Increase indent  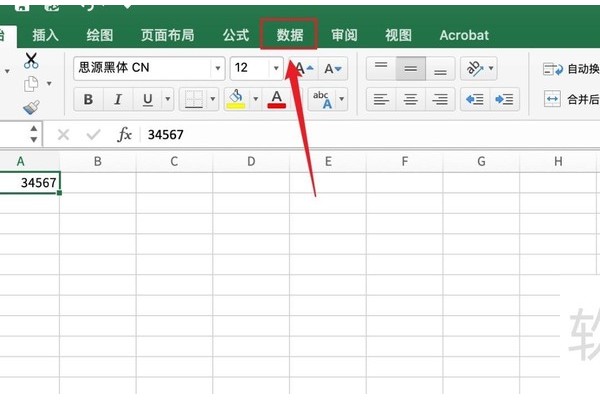pyautogui.click(x=504, y=100)
